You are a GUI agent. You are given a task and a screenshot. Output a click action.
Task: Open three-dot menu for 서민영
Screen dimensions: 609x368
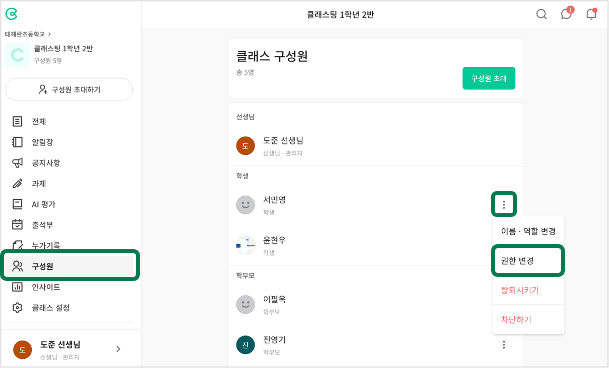[x=504, y=204]
